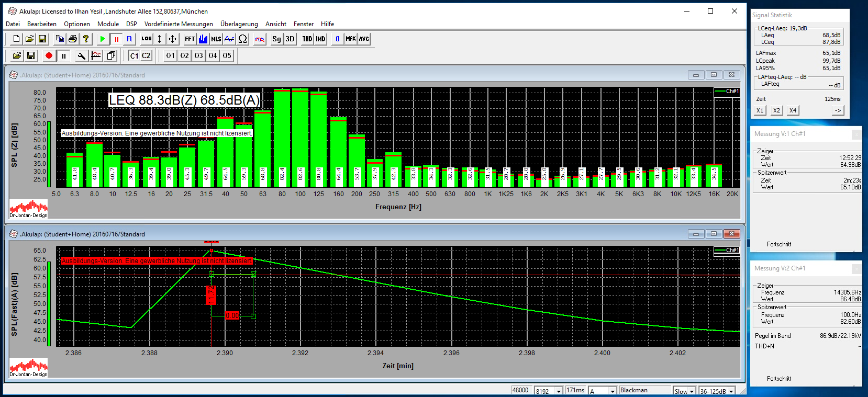Screen dimensions: 868x397
Task: Open the 8192 FFT size dropdown
Action: 559,391
